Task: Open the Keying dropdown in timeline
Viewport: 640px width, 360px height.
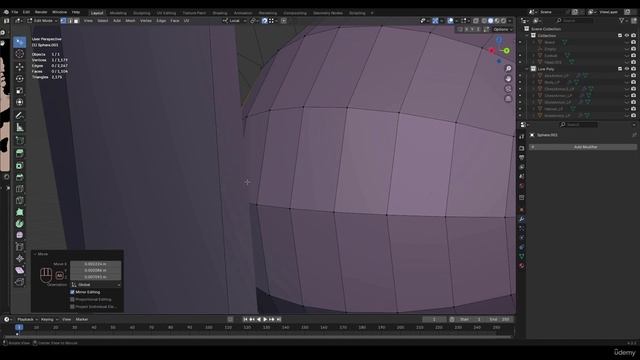Action: [49, 320]
